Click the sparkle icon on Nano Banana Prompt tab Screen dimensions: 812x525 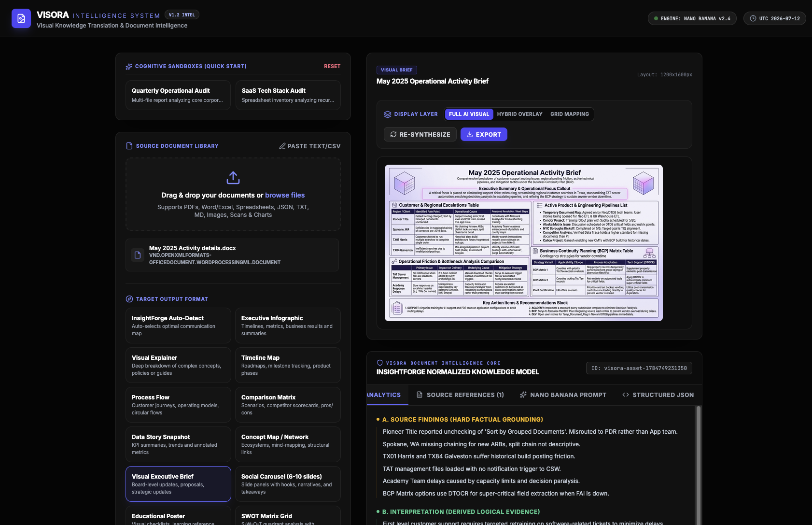[523, 395]
